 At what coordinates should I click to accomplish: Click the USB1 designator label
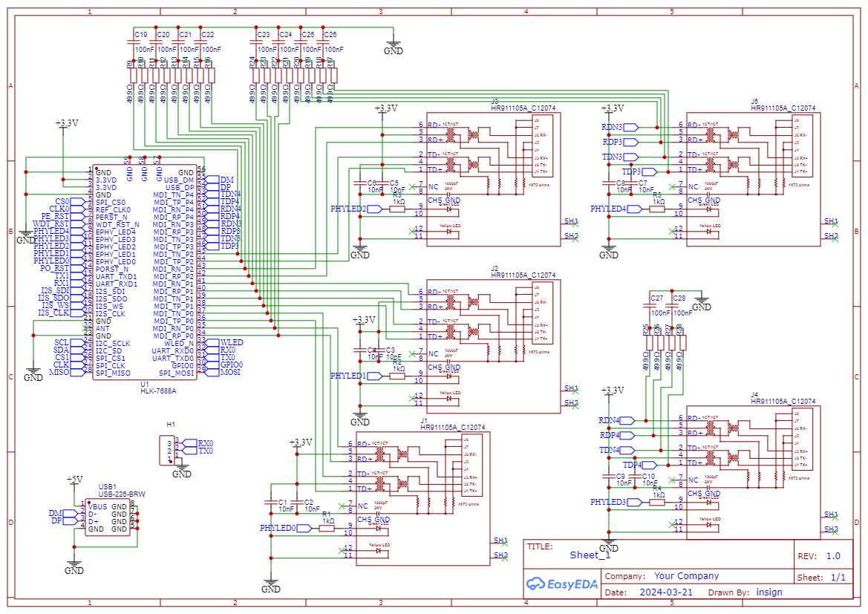(107, 486)
